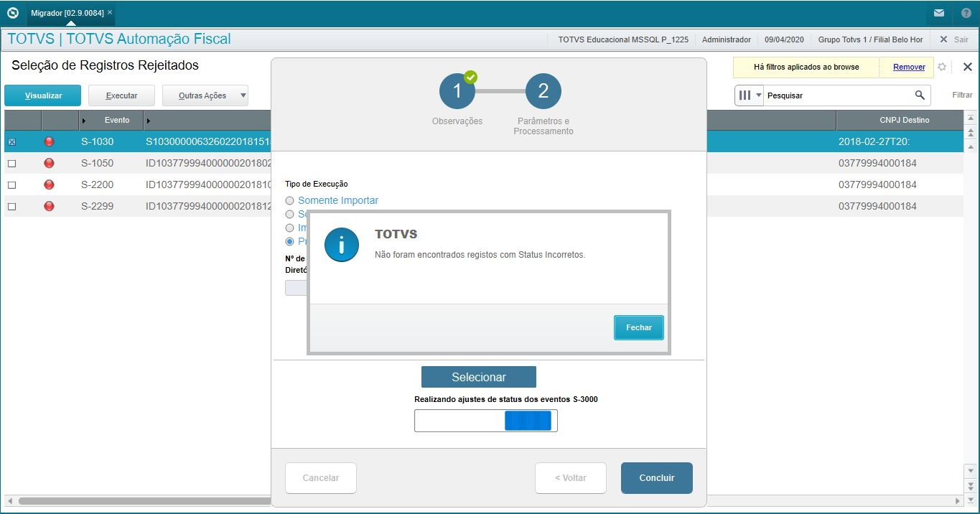Click the Cancelar button
Image resolution: width=980 pixels, height=514 pixels.
(x=321, y=478)
